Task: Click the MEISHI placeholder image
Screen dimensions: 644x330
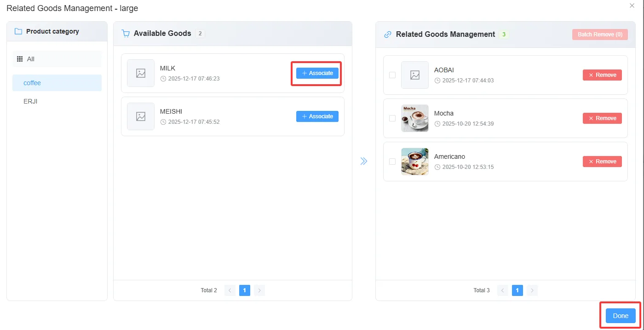Action: [x=141, y=116]
